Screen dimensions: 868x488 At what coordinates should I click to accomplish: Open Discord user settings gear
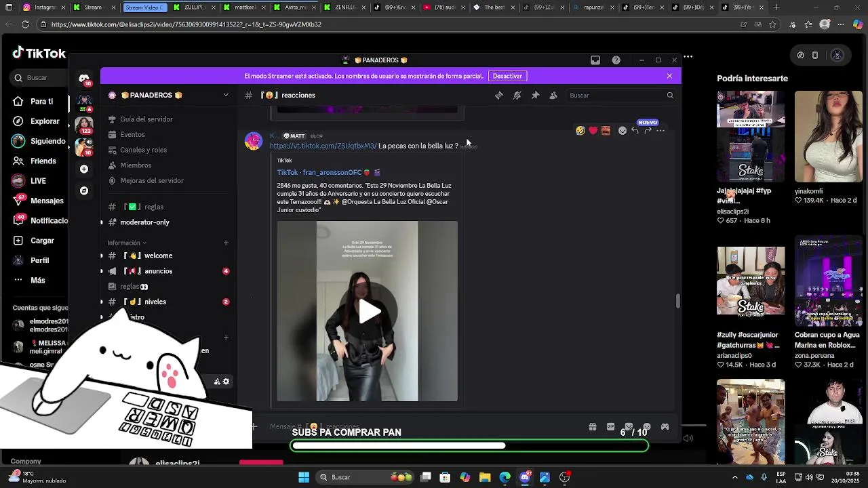coord(226,382)
